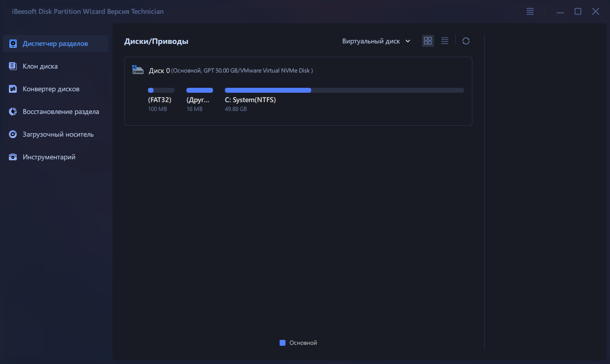The height and width of the screenshot is (364, 610).
Task: Click the Основной legend color square
Action: [283, 343]
